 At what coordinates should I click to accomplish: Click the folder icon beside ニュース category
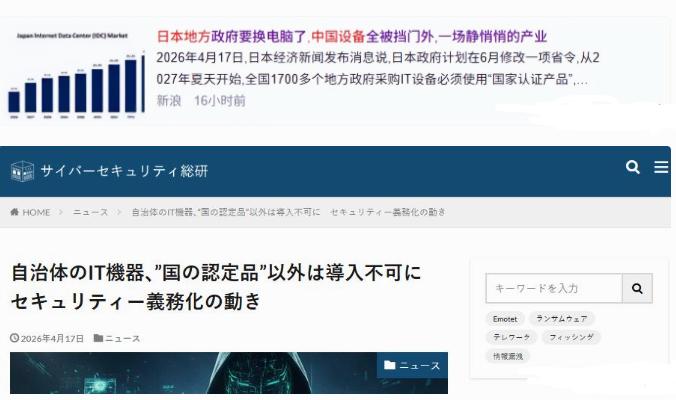click(x=98, y=338)
